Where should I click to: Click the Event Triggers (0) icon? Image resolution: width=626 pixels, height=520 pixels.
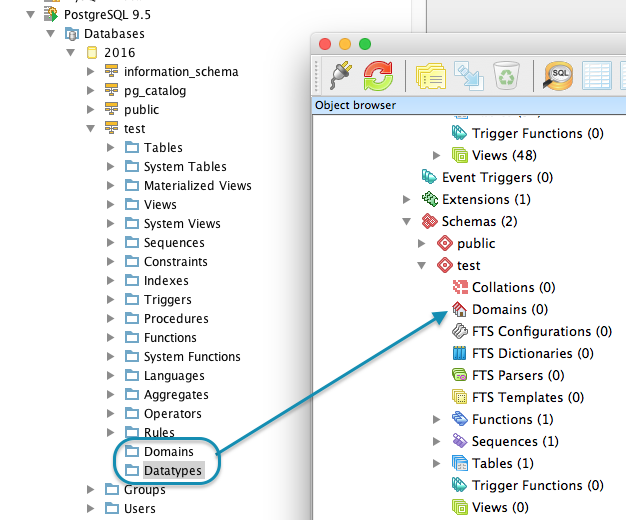pos(429,177)
